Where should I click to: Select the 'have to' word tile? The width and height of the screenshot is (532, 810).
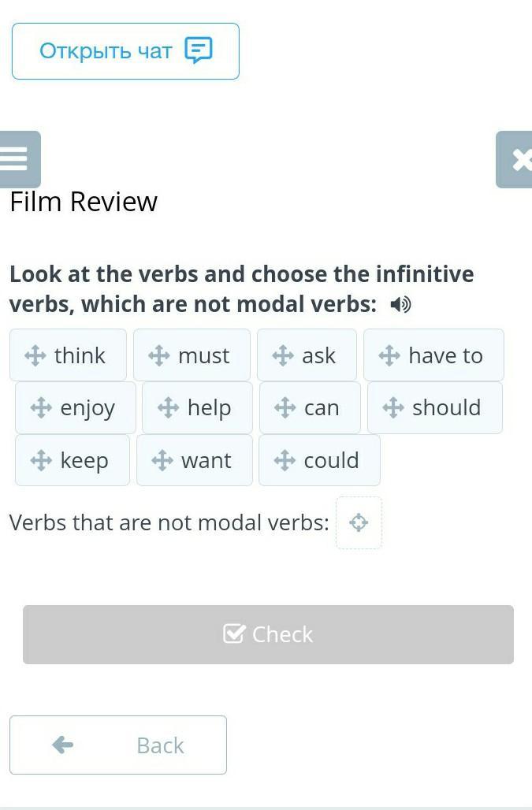coord(433,355)
